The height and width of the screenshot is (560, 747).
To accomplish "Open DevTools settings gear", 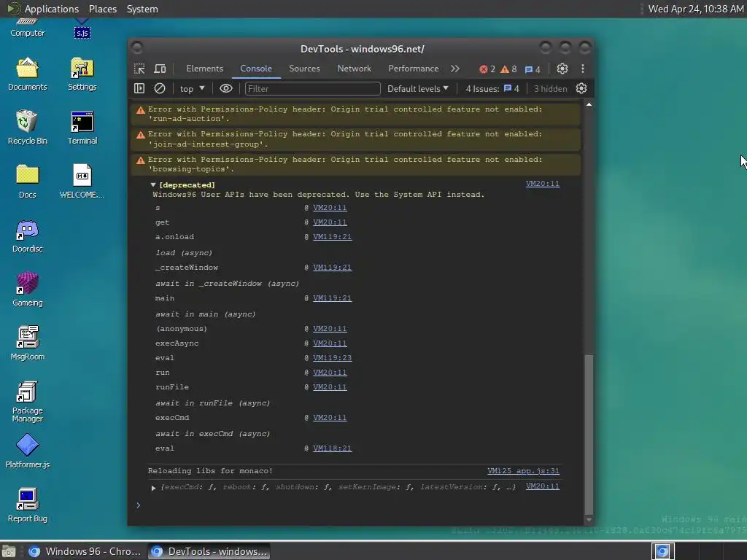I will pos(562,69).
